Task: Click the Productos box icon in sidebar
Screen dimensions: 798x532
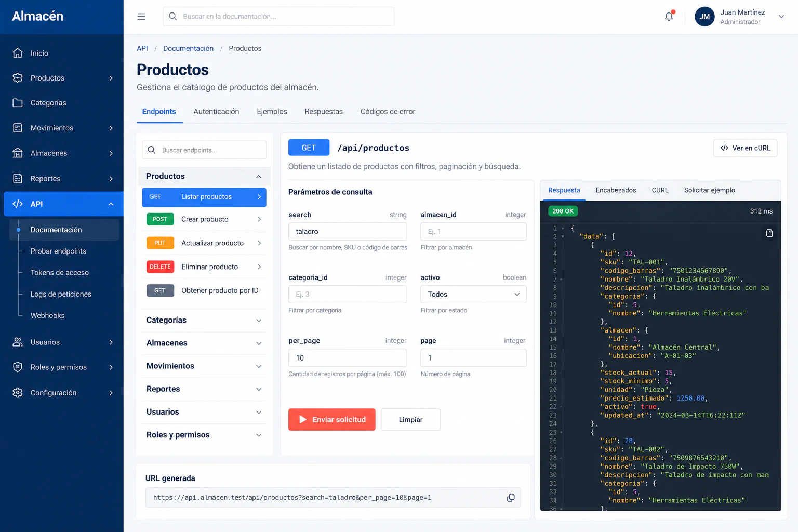Action: pos(18,78)
